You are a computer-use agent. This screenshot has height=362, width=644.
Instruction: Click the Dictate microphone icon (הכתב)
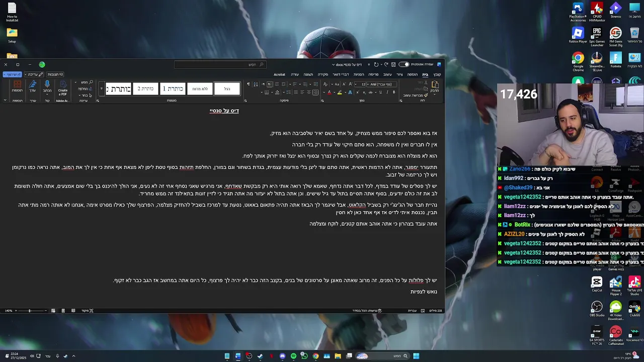[47, 86]
